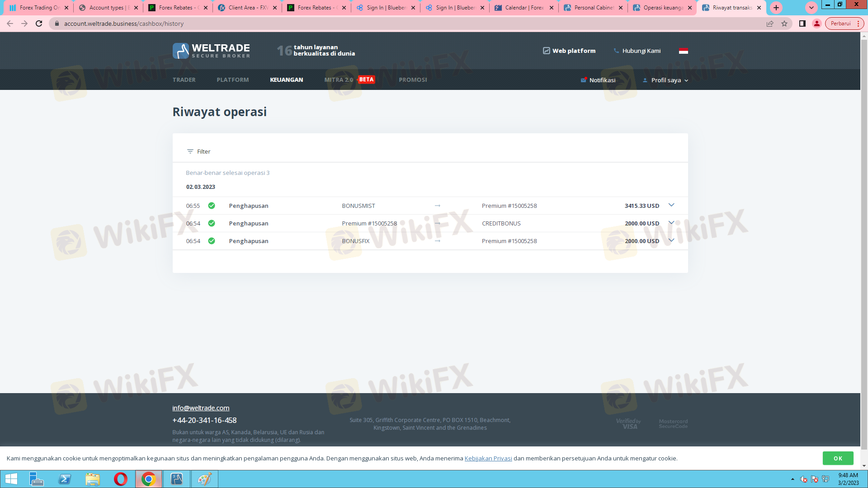Click the Verified by VISA logo

point(628,423)
